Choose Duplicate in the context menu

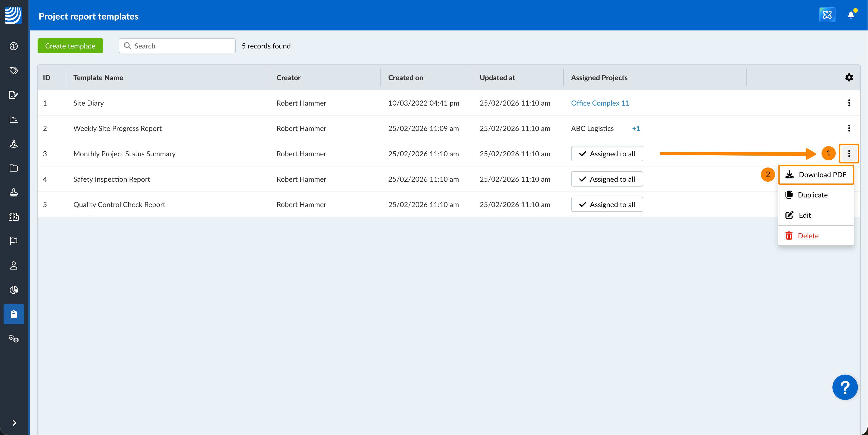pos(812,195)
